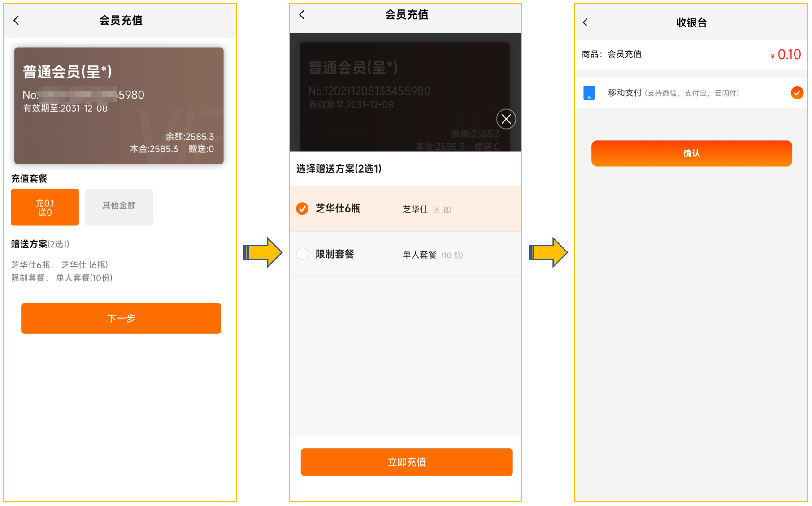
Task: Toggle the 移动支付 checkmark
Action: pos(797,93)
